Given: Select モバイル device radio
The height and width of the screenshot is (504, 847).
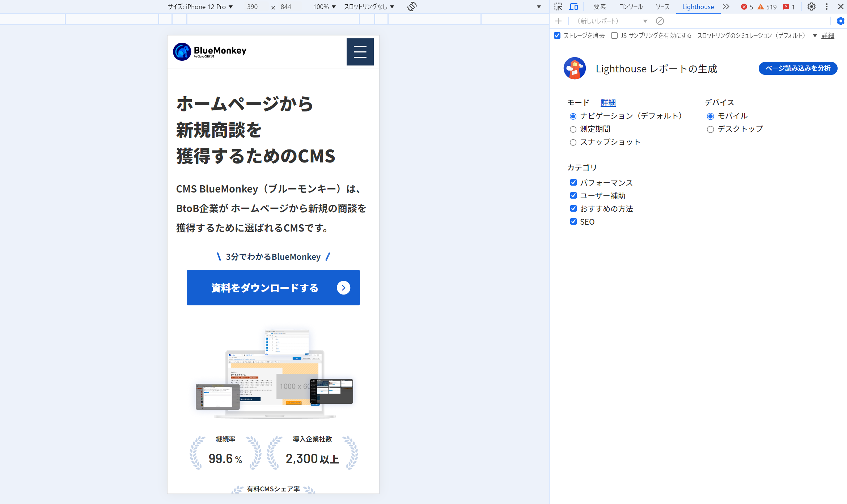Looking at the screenshot, I should click(x=710, y=116).
